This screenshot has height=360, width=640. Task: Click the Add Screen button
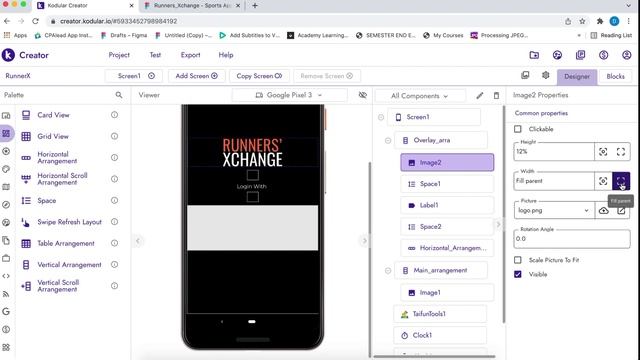(196, 76)
